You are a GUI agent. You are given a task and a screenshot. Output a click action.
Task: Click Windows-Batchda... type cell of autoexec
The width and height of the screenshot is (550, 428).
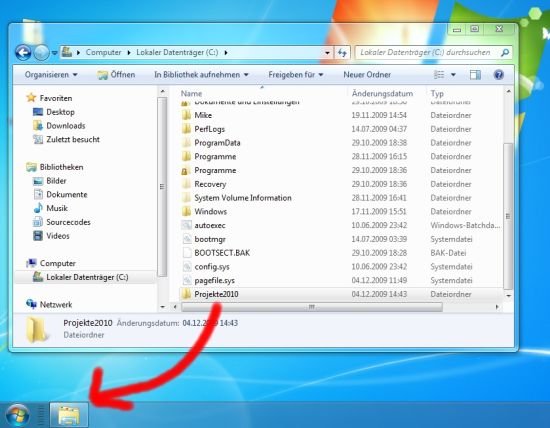(x=465, y=225)
